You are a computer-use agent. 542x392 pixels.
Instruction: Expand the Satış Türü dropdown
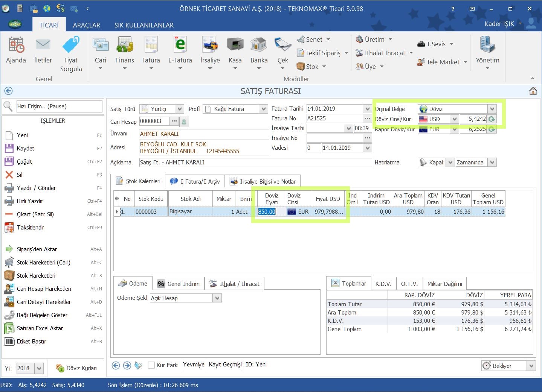point(180,109)
